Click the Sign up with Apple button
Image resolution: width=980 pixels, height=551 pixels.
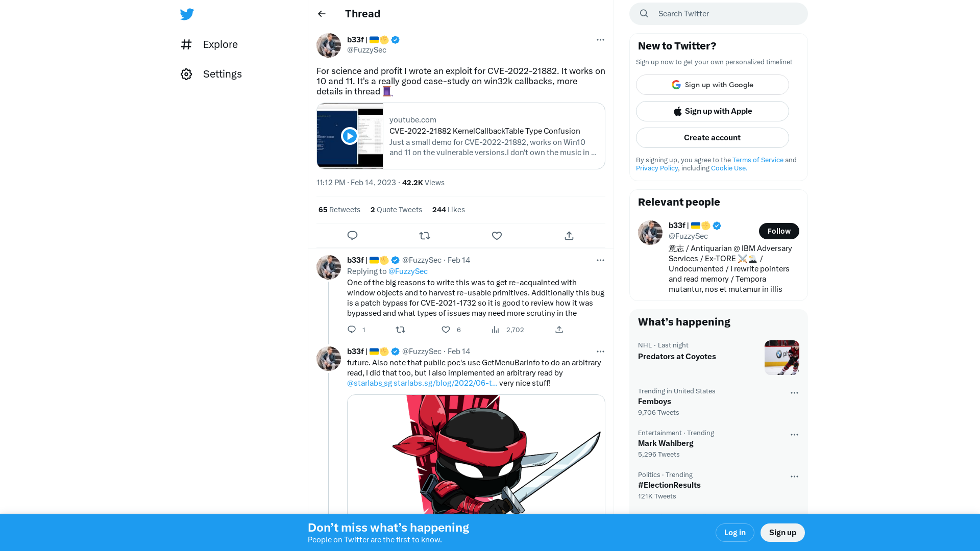[712, 111]
